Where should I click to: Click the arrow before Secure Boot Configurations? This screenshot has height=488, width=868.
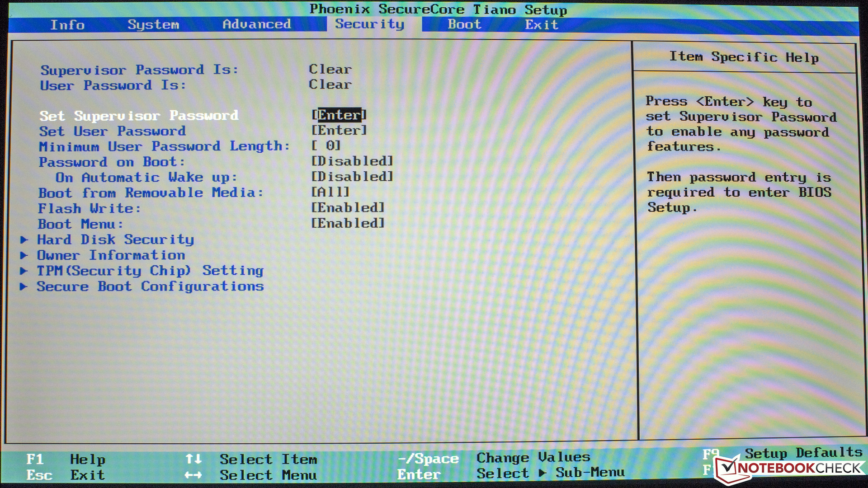pyautogui.click(x=24, y=286)
